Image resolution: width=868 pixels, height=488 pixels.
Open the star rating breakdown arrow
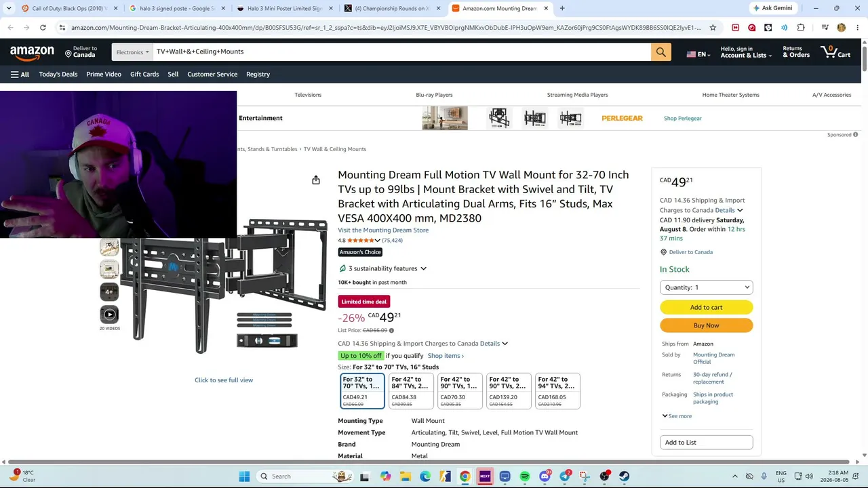(378, 241)
